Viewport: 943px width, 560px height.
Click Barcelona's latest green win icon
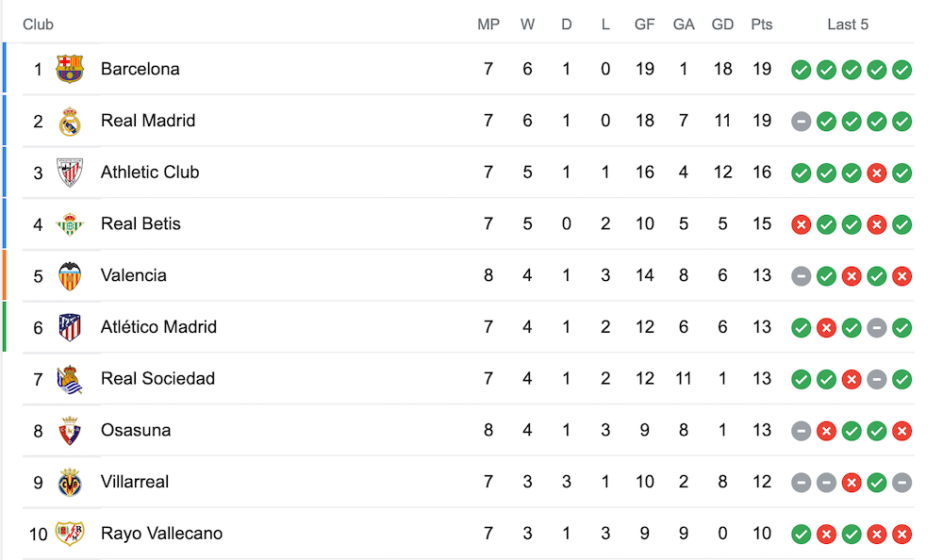(x=902, y=70)
